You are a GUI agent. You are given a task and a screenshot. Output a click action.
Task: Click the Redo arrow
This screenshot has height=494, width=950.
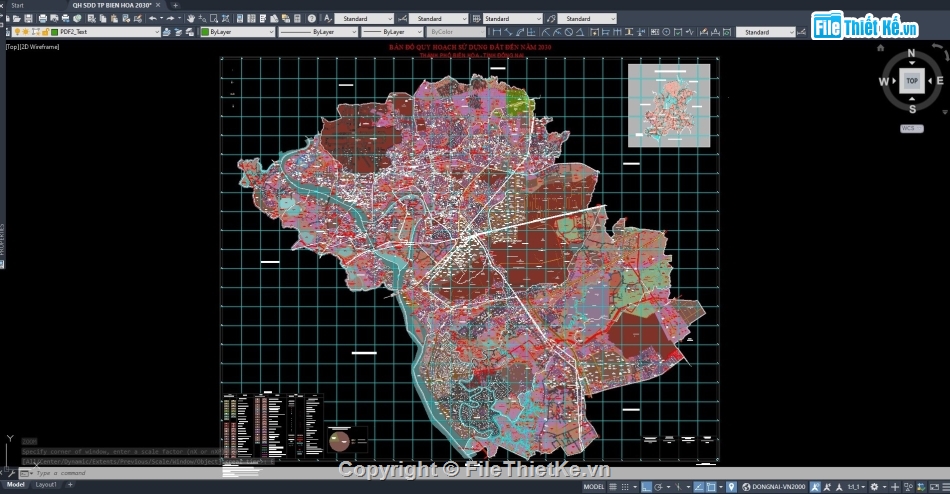(x=170, y=19)
